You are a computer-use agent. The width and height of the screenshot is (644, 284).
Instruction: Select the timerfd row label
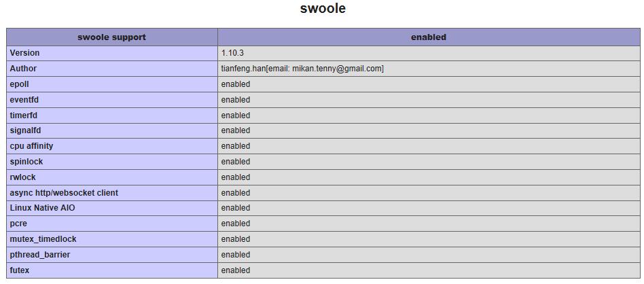(23, 116)
